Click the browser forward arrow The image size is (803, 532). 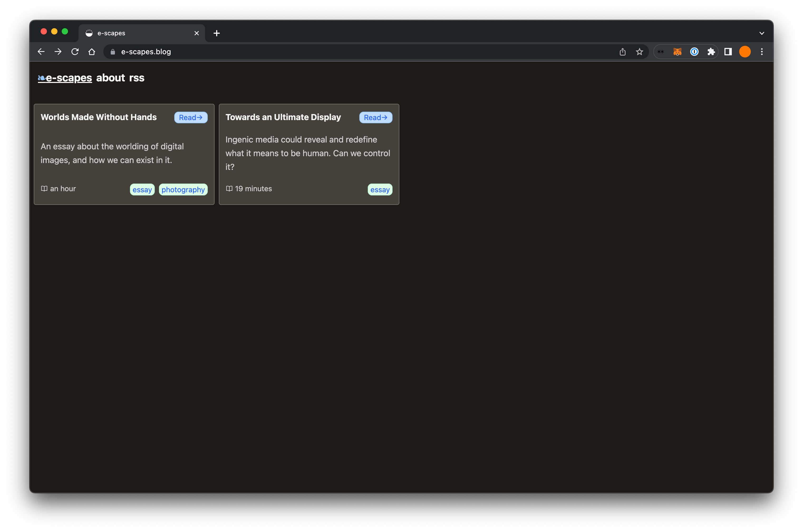(x=58, y=52)
